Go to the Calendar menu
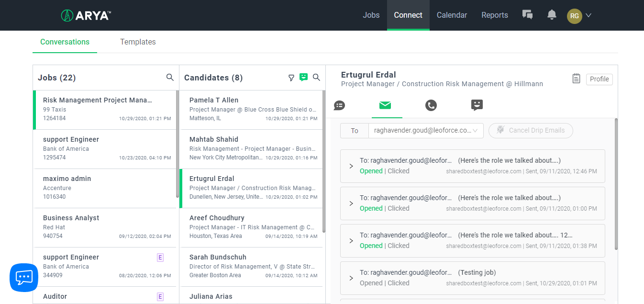 (x=452, y=15)
